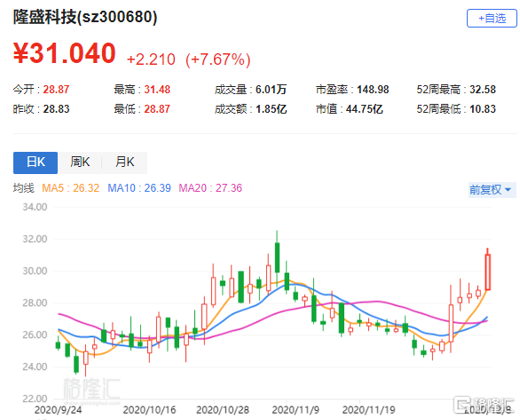Click the 2020/11/19 date axis label
The image size is (520, 420).
[369, 410]
